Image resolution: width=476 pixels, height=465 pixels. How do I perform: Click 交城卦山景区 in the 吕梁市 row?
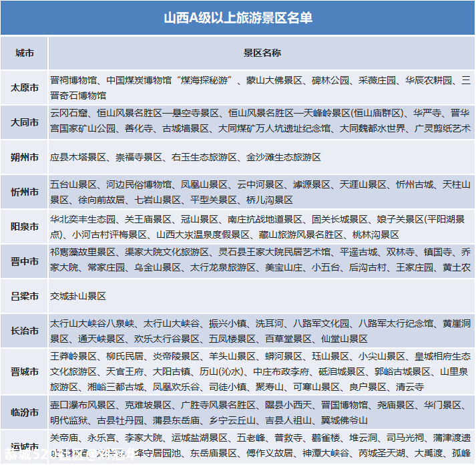point(78,296)
